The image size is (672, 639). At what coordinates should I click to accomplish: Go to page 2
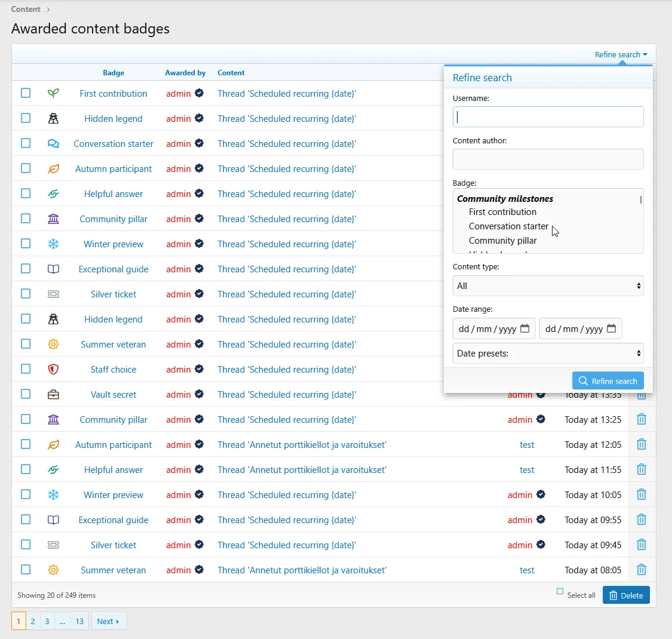coord(33,621)
